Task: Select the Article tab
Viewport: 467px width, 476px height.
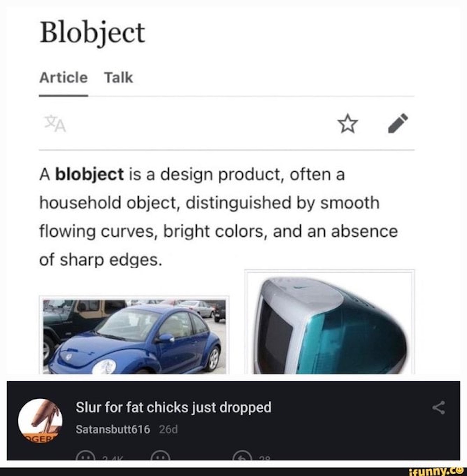Action: 63,78
